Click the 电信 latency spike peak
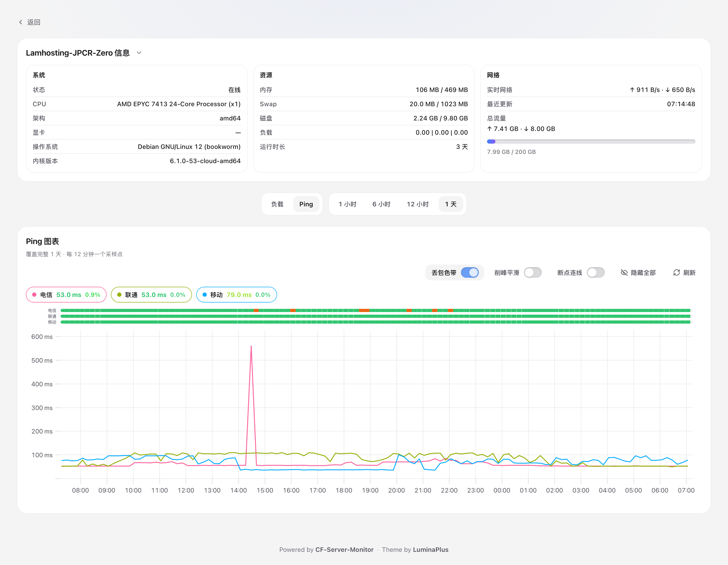This screenshot has height=565, width=728. point(251,347)
